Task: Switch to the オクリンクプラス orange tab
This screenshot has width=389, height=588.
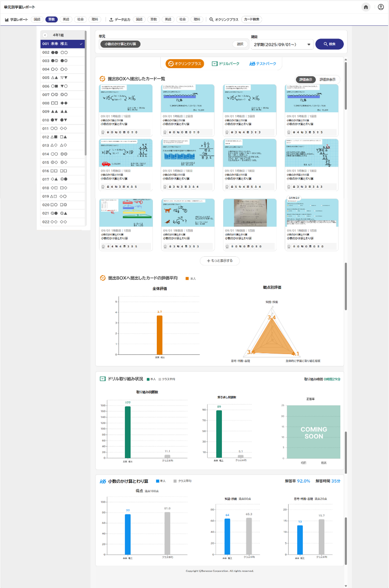Action: [x=185, y=64]
